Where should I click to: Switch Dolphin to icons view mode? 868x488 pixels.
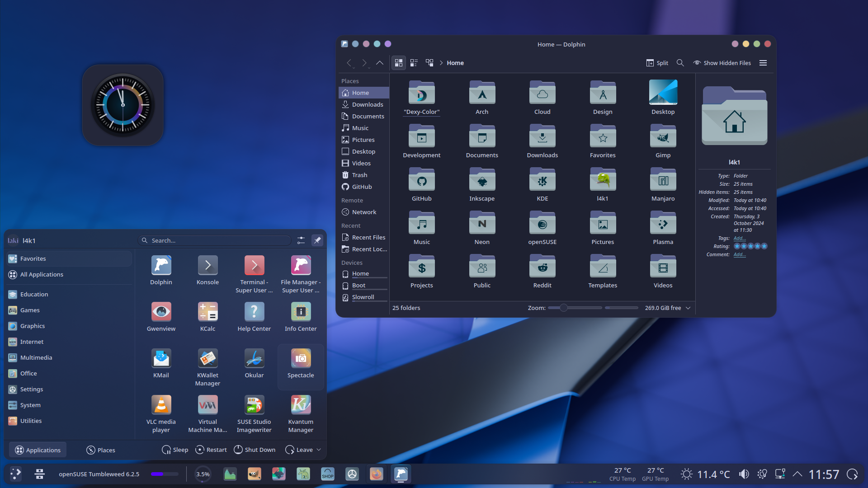click(x=398, y=63)
